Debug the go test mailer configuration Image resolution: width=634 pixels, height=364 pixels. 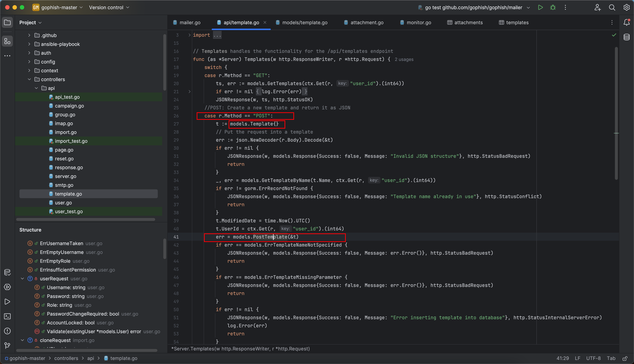553,8
